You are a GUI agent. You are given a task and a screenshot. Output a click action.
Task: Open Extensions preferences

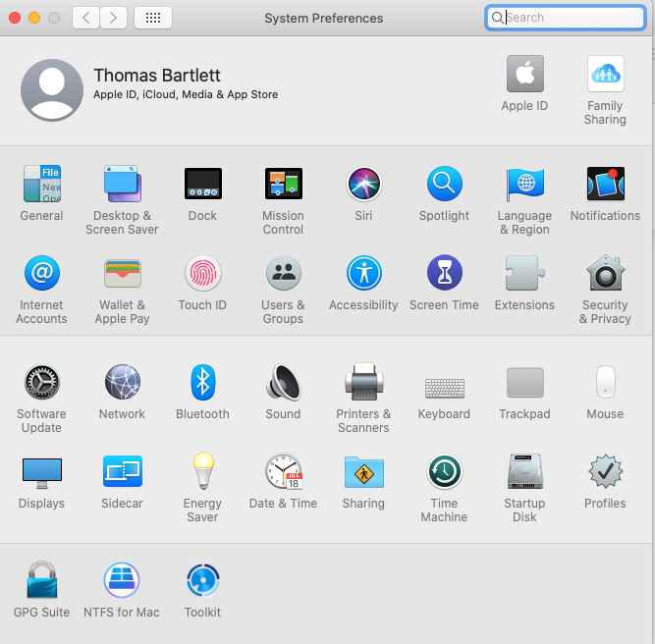(x=525, y=273)
